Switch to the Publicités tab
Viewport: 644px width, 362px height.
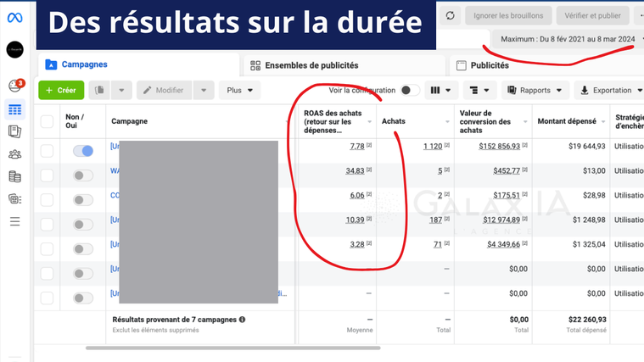click(490, 65)
